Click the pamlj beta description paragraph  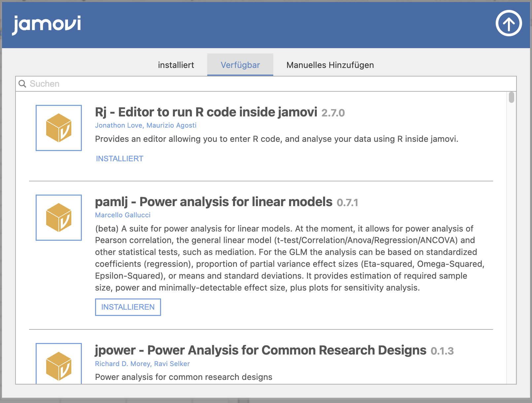click(290, 258)
